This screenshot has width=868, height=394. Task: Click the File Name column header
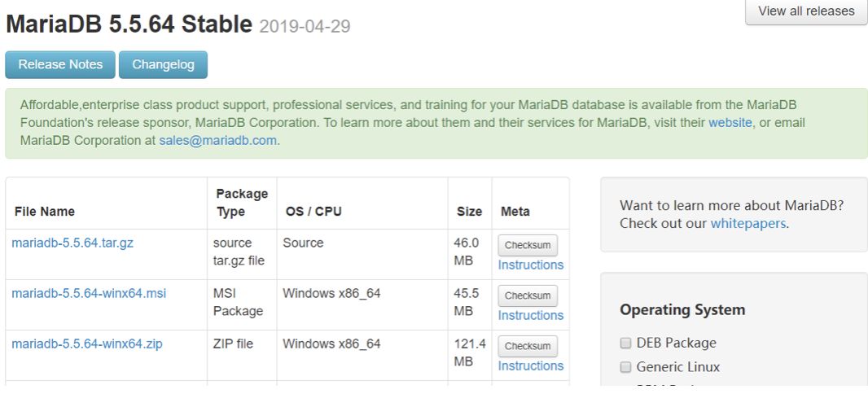tap(45, 212)
